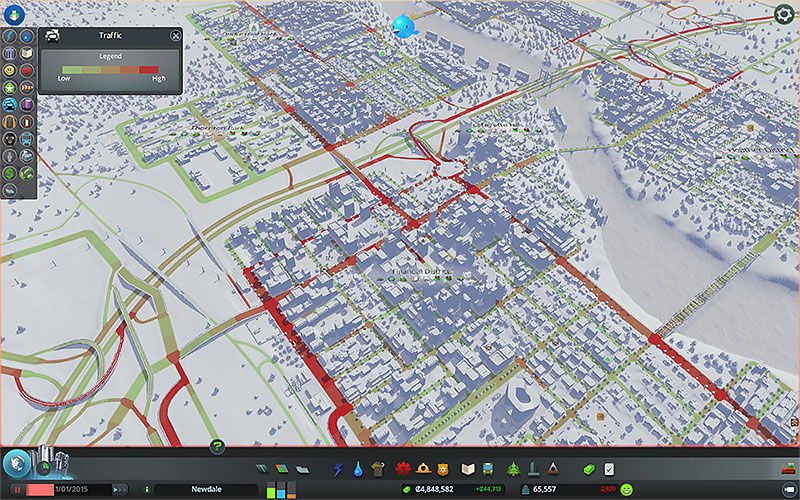Show the Wind windsock info view
The image size is (800, 500).
(27, 88)
